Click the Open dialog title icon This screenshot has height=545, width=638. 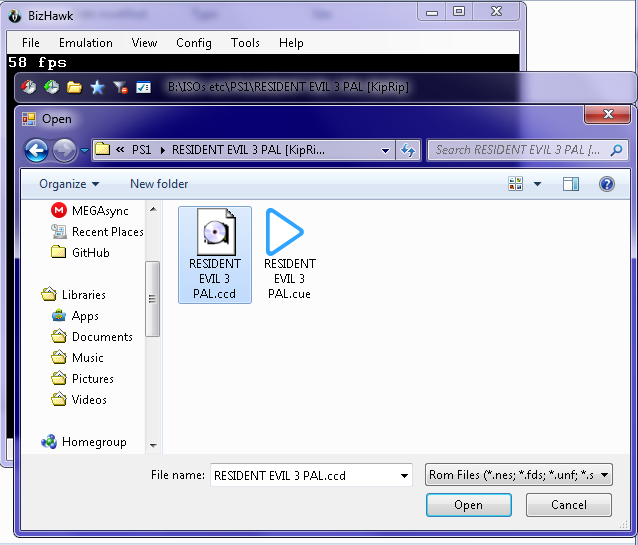pos(29,119)
